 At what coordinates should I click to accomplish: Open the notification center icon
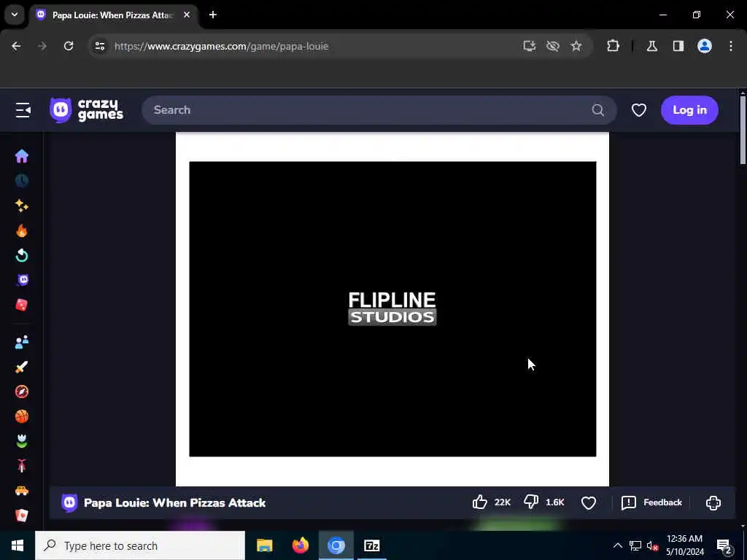pos(724,546)
